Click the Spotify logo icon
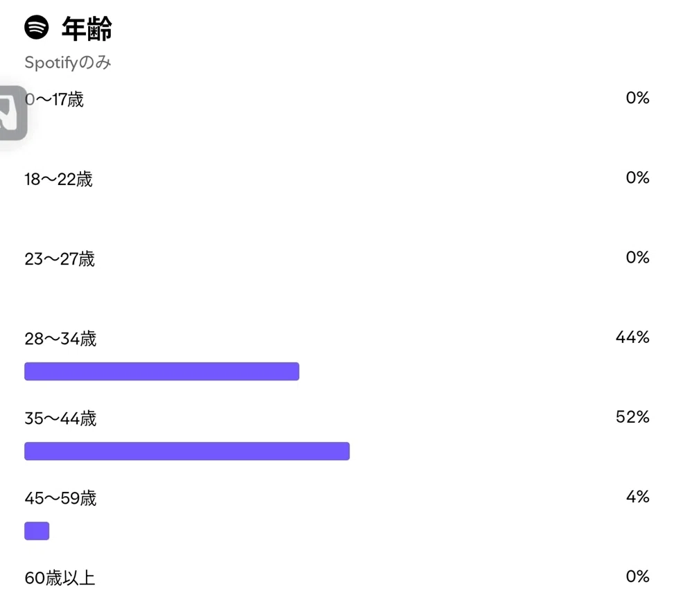 [x=37, y=28]
